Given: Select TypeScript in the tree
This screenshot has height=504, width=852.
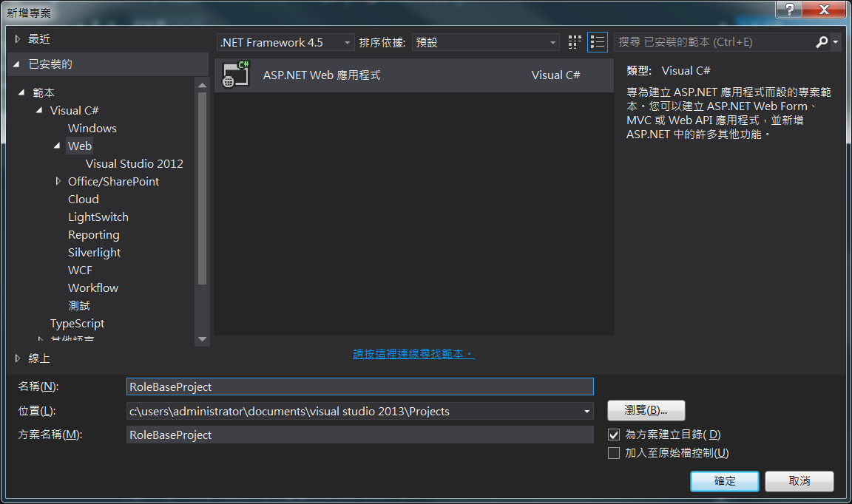Looking at the screenshot, I should 77,324.
